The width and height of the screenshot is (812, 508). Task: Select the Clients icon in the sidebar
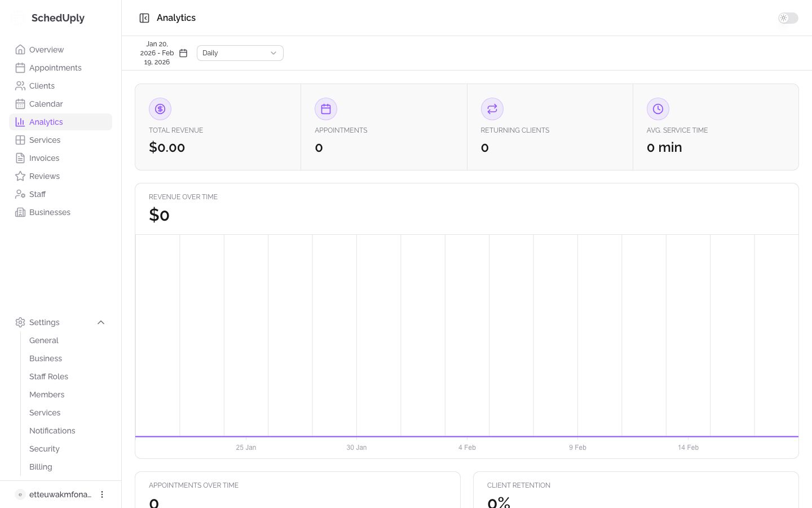click(20, 86)
